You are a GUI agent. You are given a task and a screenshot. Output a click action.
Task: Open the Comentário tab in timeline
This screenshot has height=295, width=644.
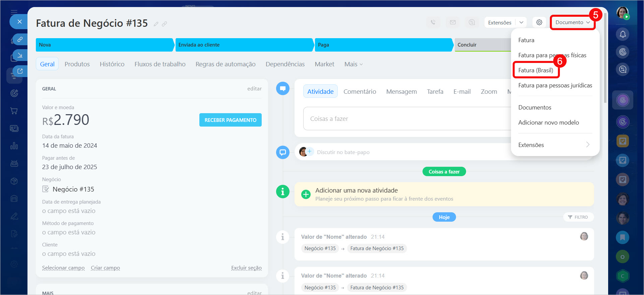(360, 92)
